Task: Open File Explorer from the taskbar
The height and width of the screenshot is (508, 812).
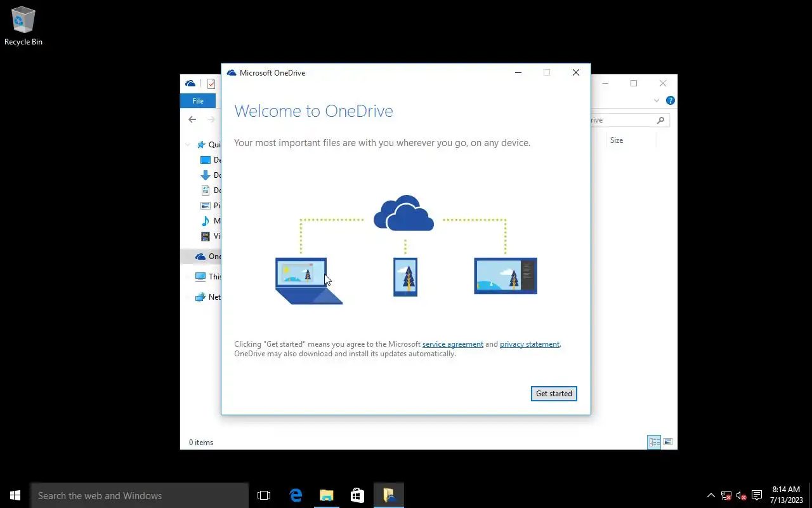Action: click(x=326, y=495)
